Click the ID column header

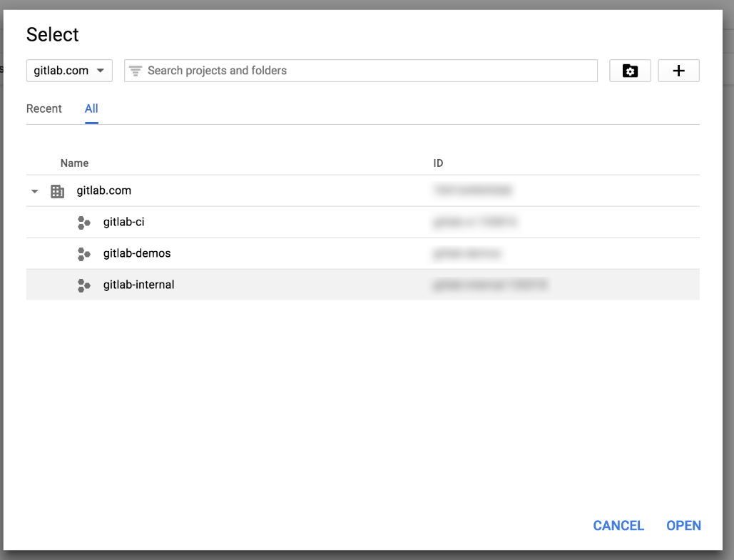[x=438, y=163]
